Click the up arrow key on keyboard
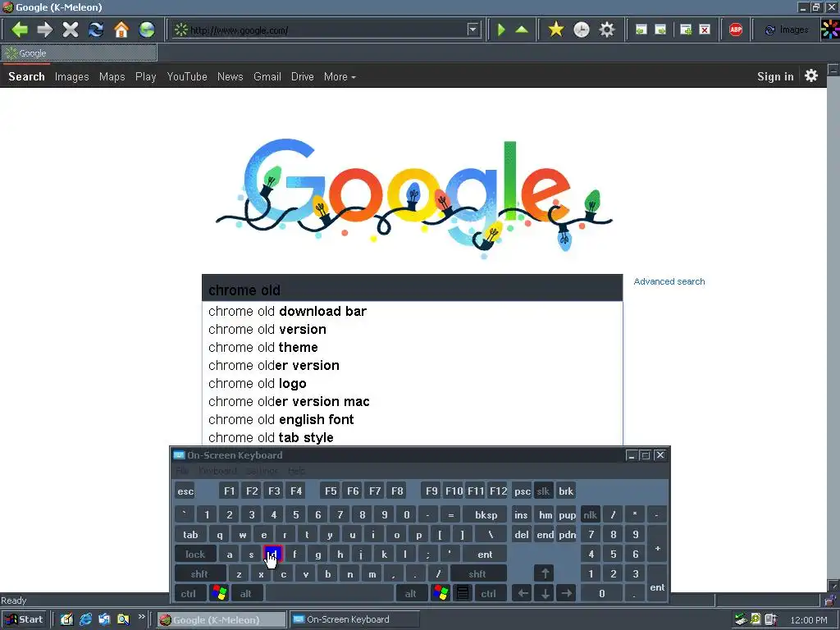This screenshot has width=840, height=630. (545, 573)
